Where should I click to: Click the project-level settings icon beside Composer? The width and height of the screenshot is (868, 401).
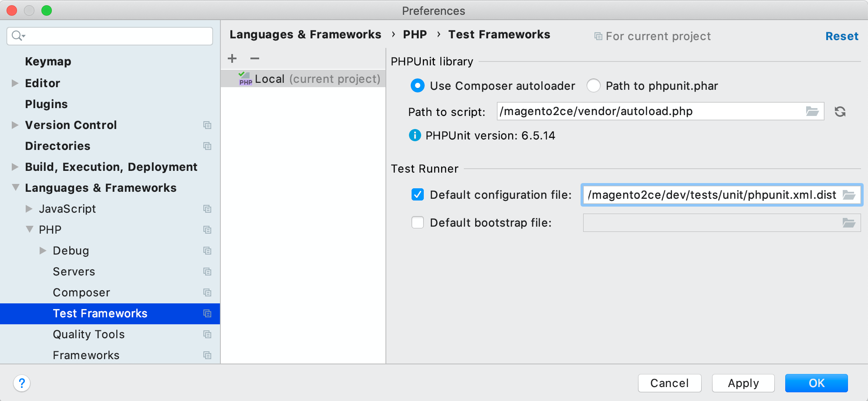click(x=207, y=292)
